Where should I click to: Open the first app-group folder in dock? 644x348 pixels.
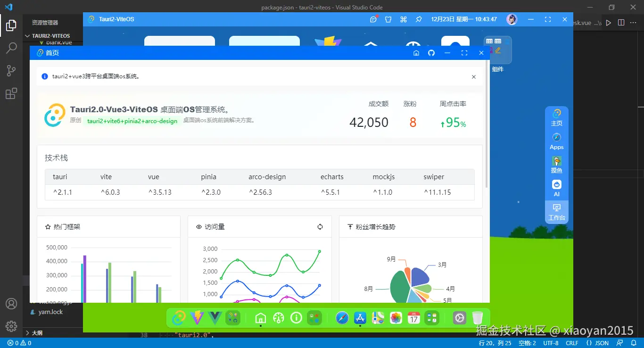(233, 318)
